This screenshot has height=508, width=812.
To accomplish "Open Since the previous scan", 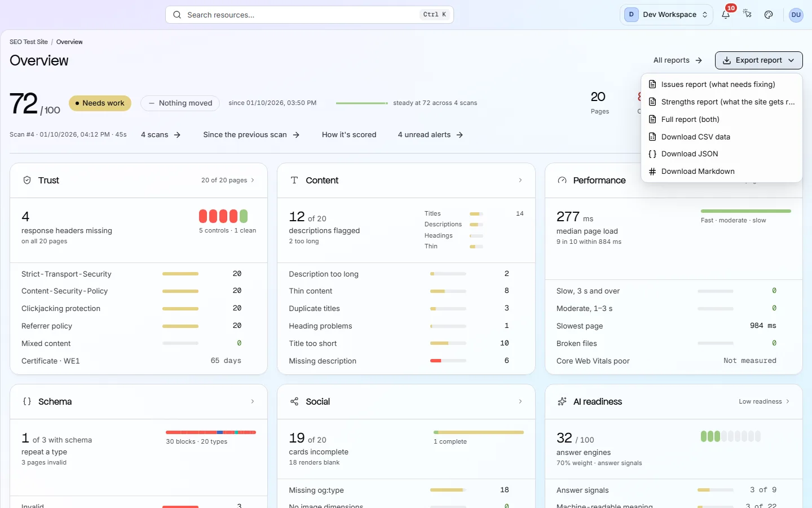I will coord(251,135).
